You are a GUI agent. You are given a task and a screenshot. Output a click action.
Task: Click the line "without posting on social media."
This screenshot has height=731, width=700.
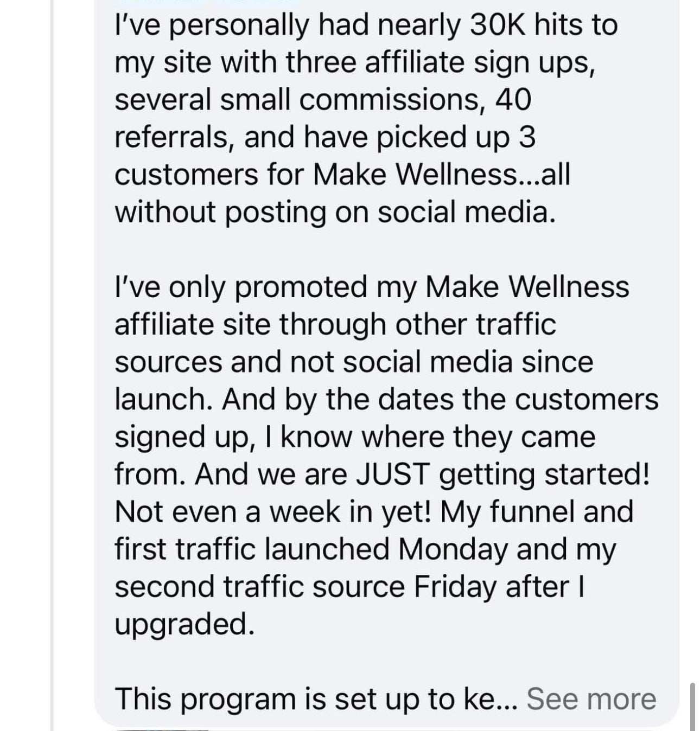click(335, 212)
